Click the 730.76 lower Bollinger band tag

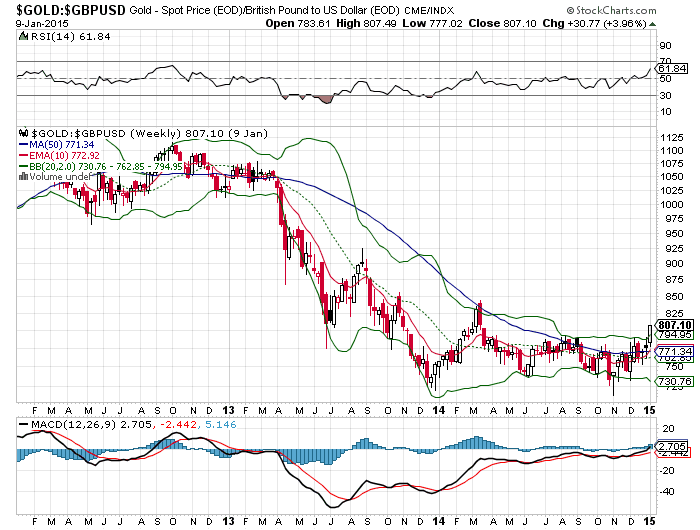point(674,381)
